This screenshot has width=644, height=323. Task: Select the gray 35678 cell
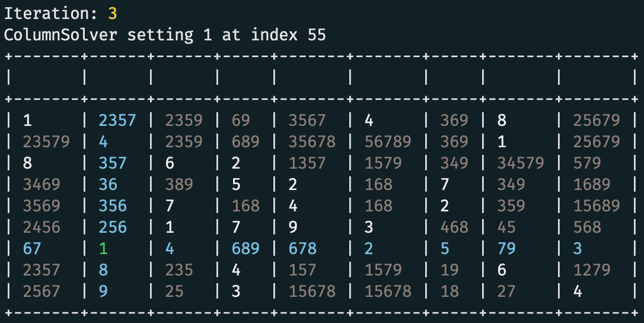tap(312, 141)
